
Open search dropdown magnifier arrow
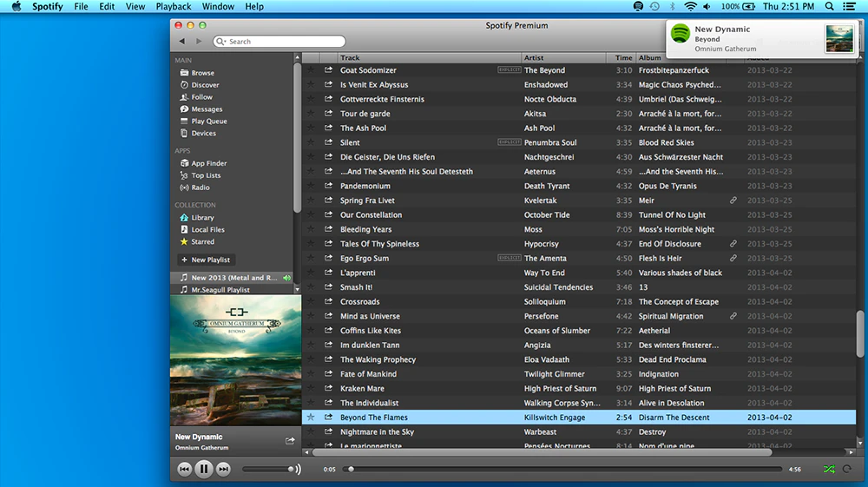[221, 42]
